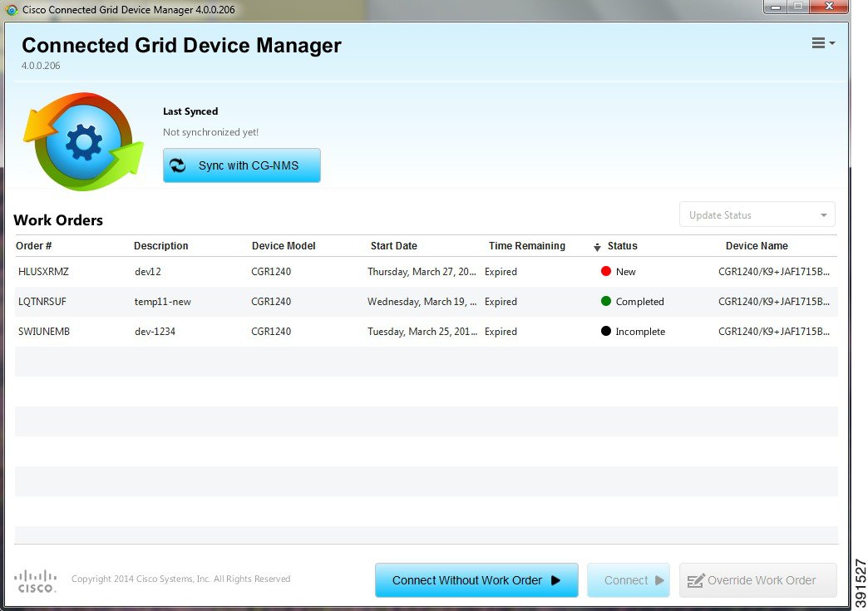Expand the Update Status dropdown
Viewport: 868px width, 611px height.
pos(757,214)
